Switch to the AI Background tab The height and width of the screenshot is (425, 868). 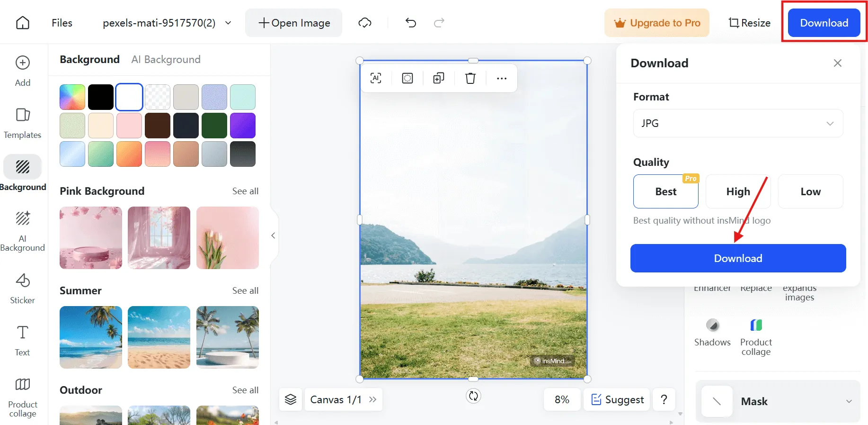point(166,59)
